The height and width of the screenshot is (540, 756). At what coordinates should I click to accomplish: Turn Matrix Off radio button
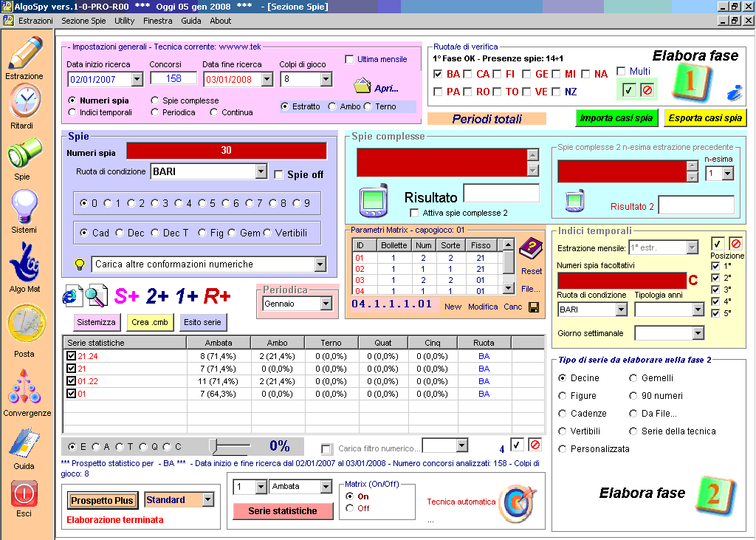350,508
